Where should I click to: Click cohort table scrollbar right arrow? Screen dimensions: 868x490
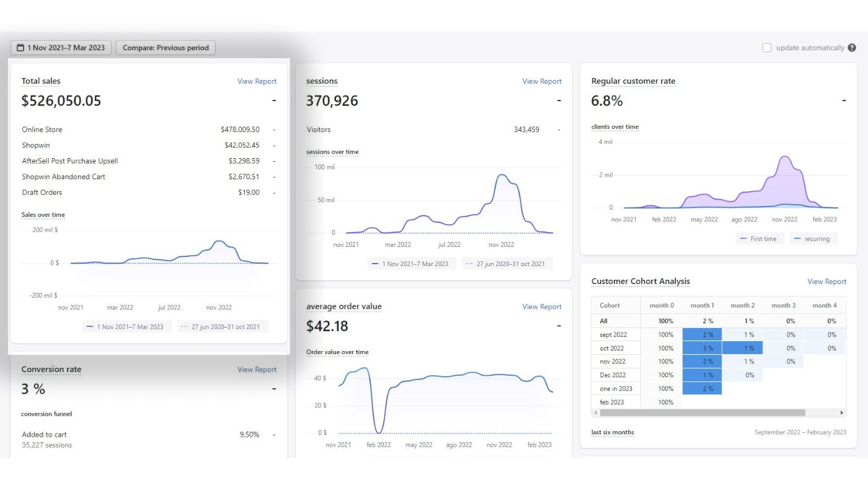click(841, 412)
